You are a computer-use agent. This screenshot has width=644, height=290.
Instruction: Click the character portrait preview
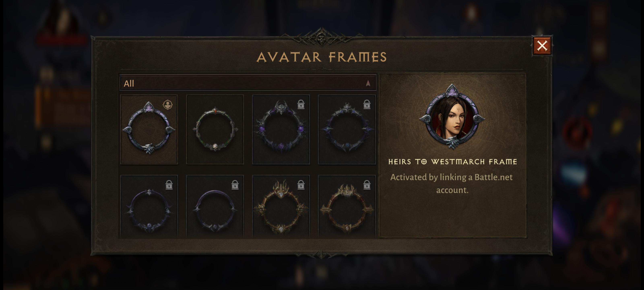click(x=452, y=117)
